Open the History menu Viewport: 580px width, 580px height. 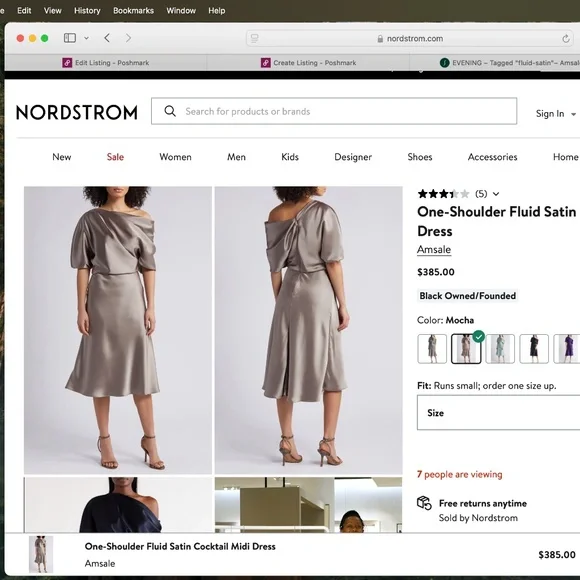point(87,11)
